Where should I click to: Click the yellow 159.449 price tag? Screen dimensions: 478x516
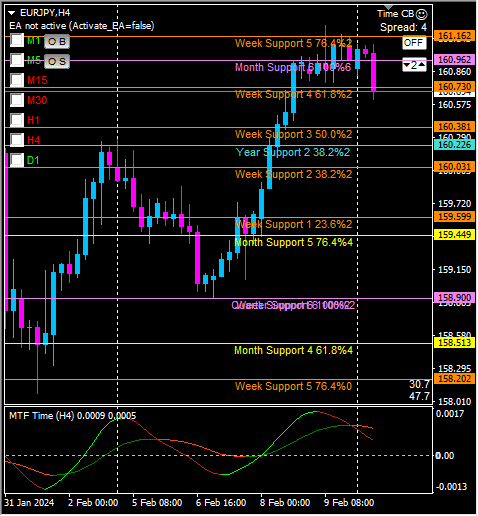click(454, 235)
